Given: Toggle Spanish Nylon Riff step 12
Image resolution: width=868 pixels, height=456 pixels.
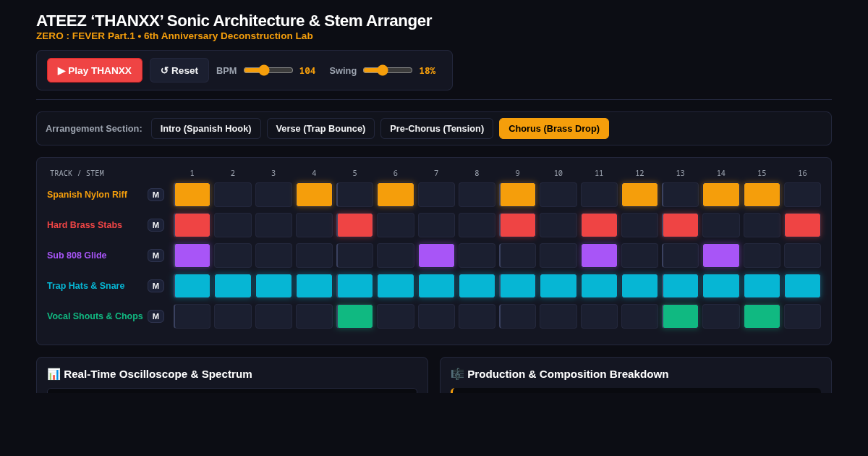Looking at the screenshot, I should pyautogui.click(x=639, y=195).
